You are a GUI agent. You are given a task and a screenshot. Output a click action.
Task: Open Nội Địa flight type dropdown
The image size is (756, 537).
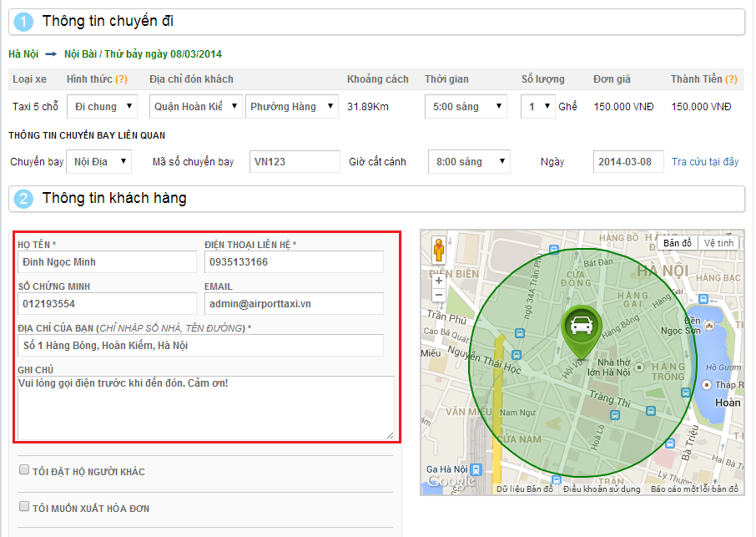[99, 161]
